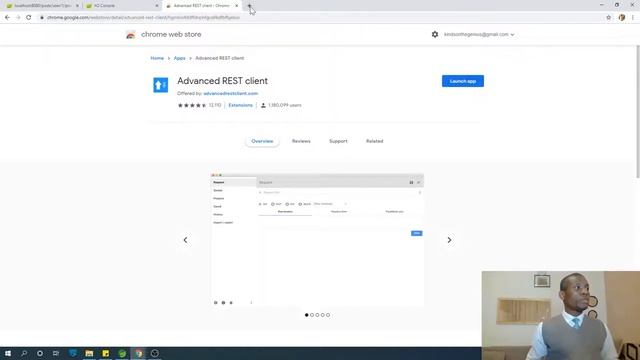Open web store settings gear

(435, 34)
